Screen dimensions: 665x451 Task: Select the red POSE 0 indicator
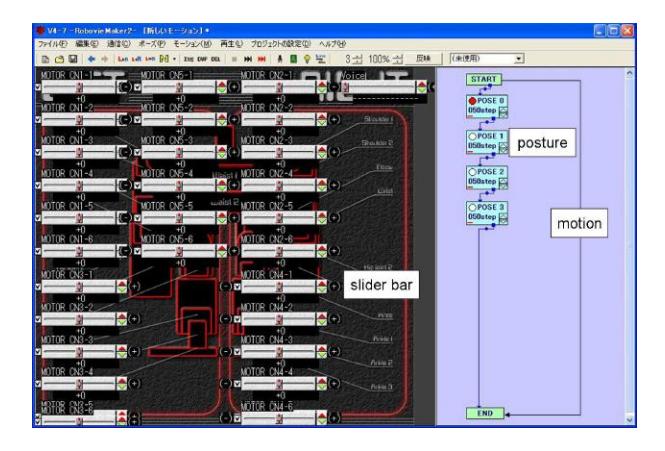coord(472,101)
